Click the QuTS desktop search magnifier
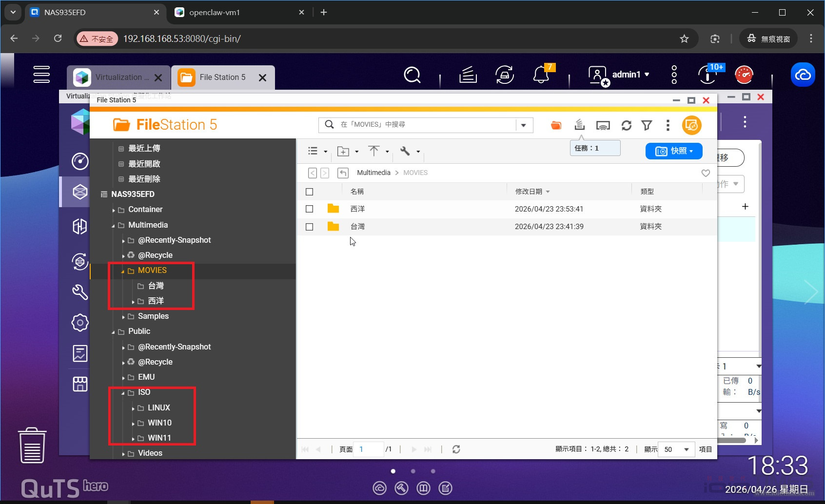The height and width of the screenshot is (504, 825). point(412,75)
